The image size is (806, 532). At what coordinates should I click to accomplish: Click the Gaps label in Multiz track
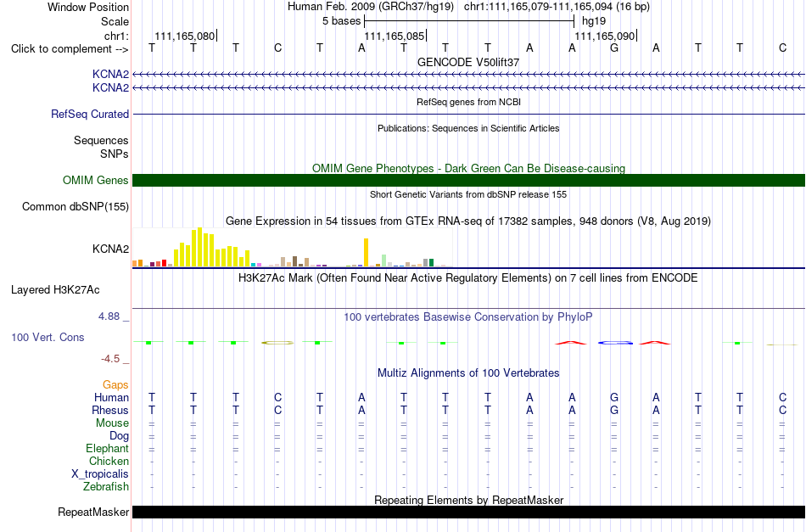(x=115, y=385)
